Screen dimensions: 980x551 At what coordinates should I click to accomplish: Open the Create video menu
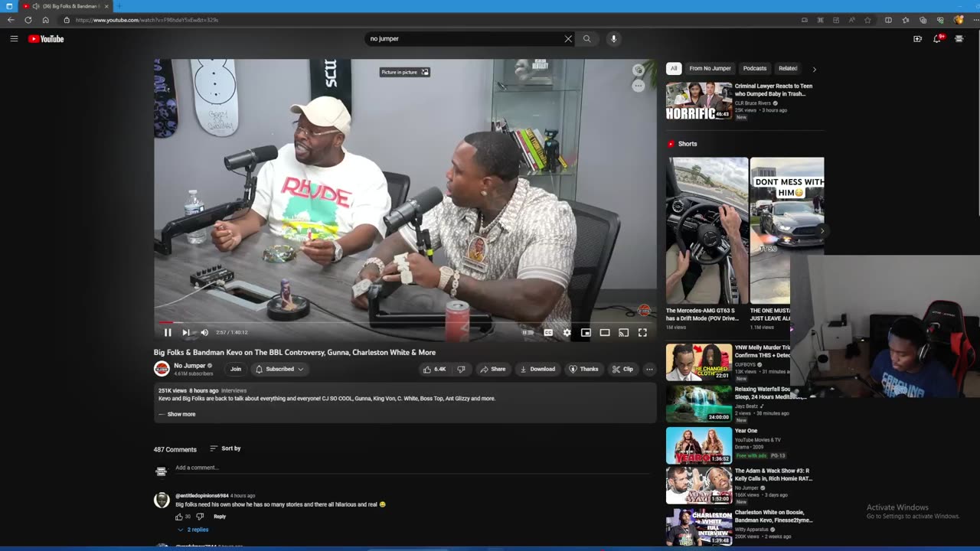(917, 38)
